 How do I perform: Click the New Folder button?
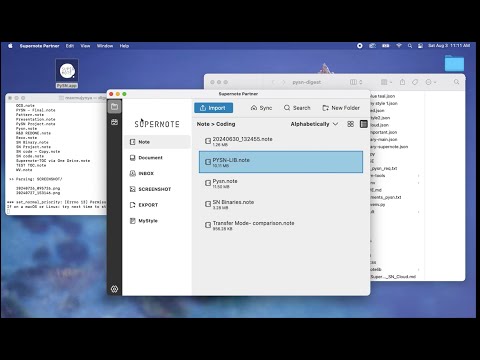click(x=341, y=108)
